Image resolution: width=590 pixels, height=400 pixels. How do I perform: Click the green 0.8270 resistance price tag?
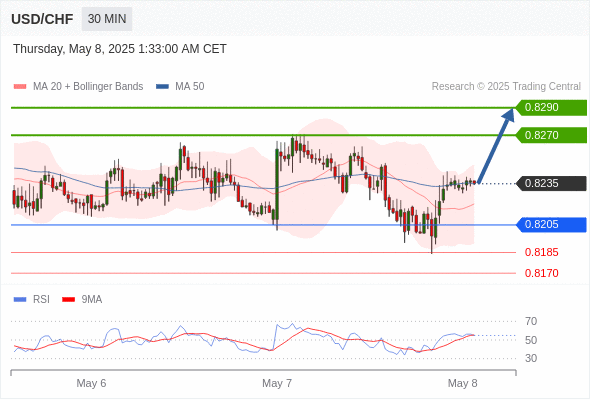551,135
